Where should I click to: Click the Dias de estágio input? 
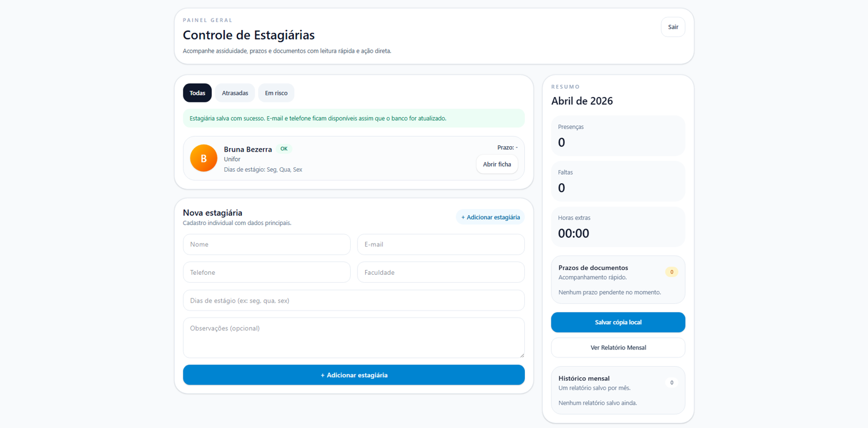pyautogui.click(x=354, y=300)
